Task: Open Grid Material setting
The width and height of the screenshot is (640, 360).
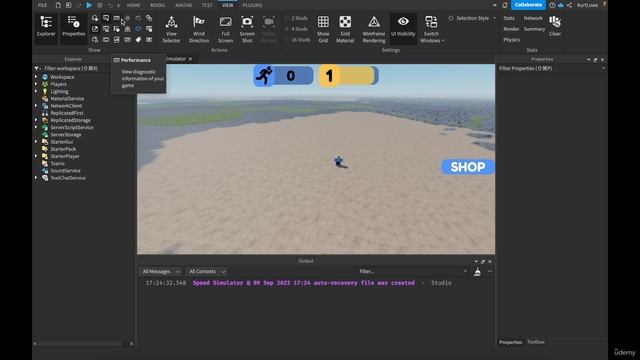Action: pyautogui.click(x=345, y=29)
